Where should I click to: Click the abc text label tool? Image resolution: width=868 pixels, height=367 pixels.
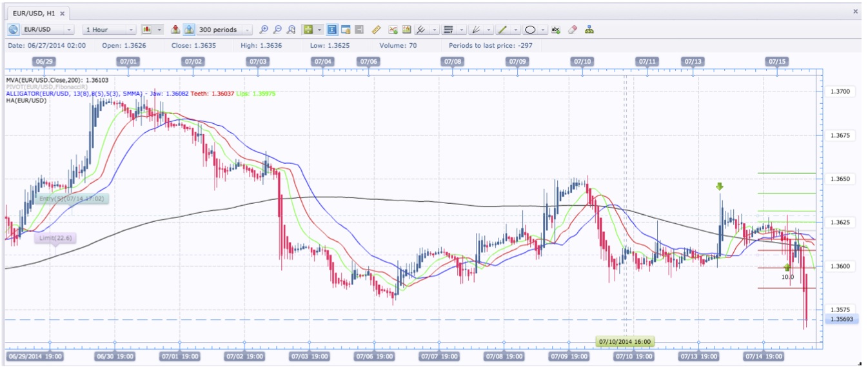[x=557, y=30]
